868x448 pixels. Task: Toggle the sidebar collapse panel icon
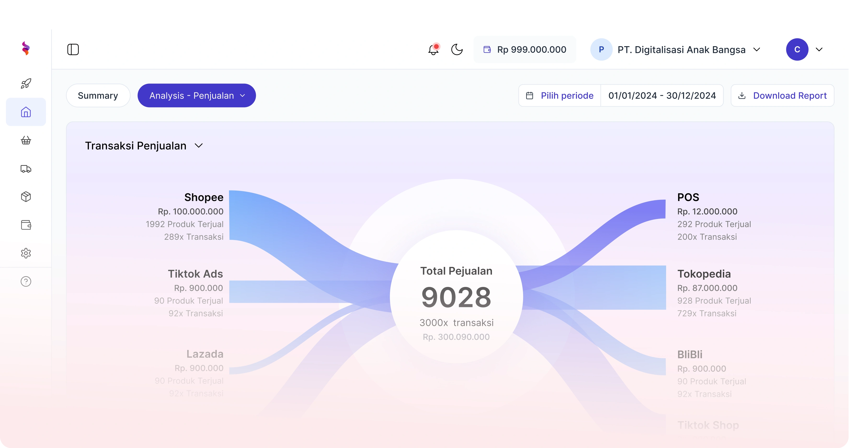tap(73, 50)
